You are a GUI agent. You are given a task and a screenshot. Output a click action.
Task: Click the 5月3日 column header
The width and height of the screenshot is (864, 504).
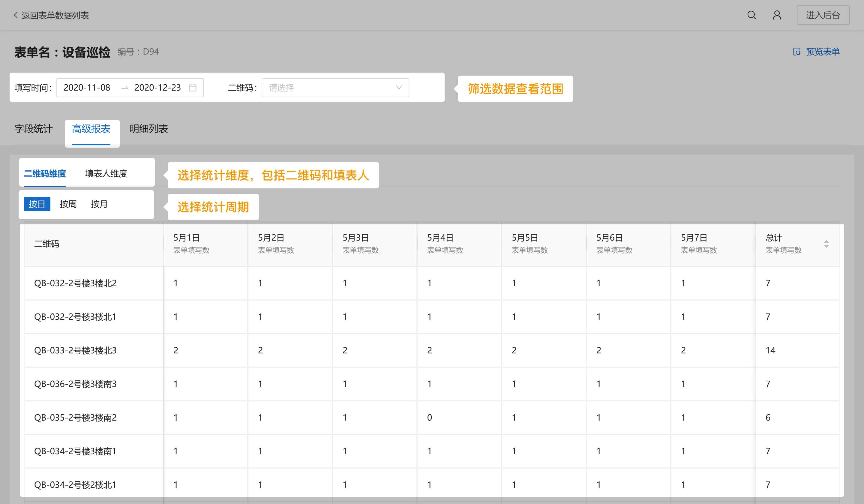point(375,244)
